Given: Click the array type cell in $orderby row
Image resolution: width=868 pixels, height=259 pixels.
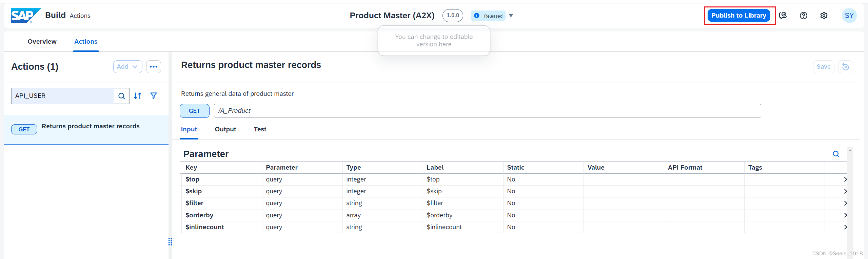Looking at the screenshot, I should (x=382, y=215).
